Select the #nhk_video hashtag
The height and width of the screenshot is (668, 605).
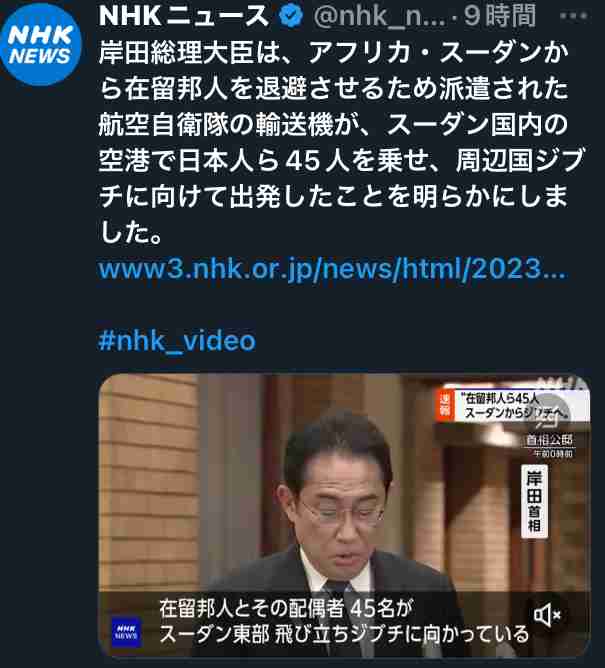point(177,341)
